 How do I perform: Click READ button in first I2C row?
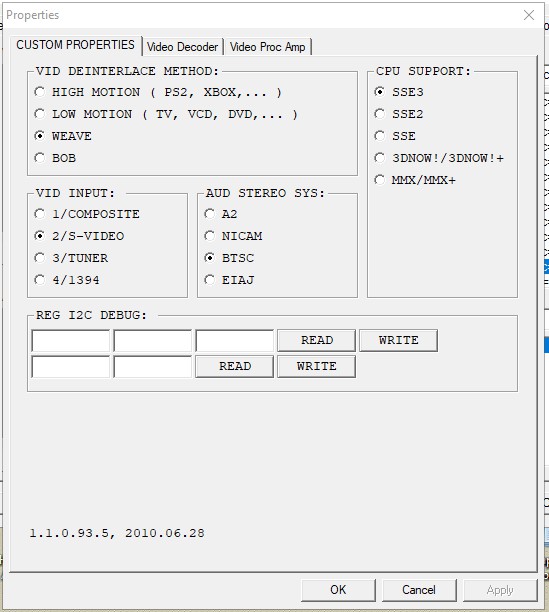[316, 340]
